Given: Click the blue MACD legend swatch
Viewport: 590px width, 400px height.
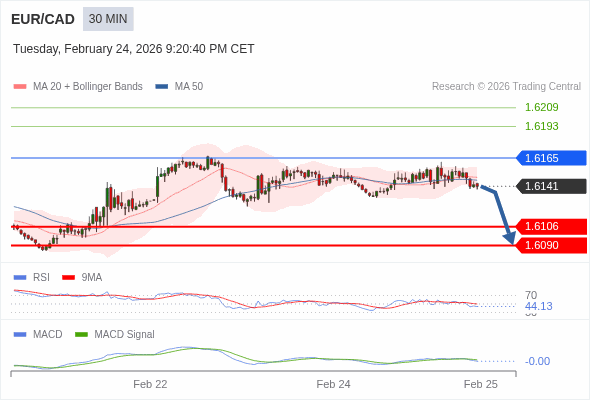Looking at the screenshot, I should click(x=20, y=335).
